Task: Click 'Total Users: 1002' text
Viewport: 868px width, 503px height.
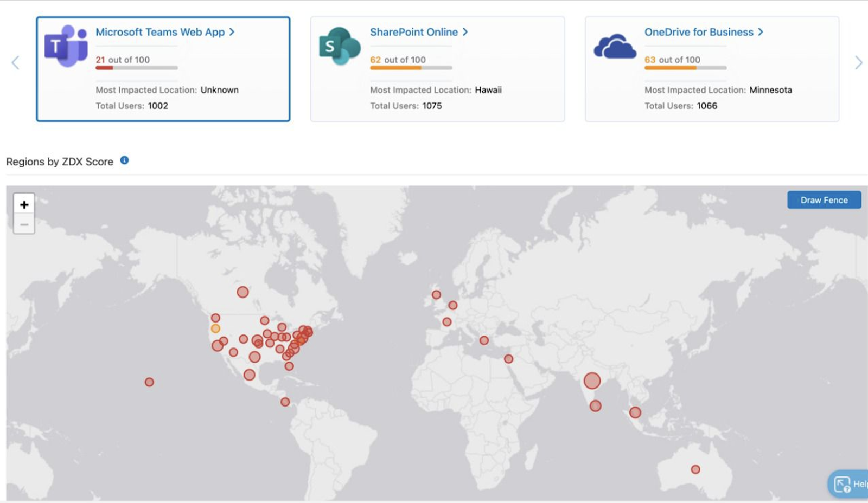Action: pos(132,106)
